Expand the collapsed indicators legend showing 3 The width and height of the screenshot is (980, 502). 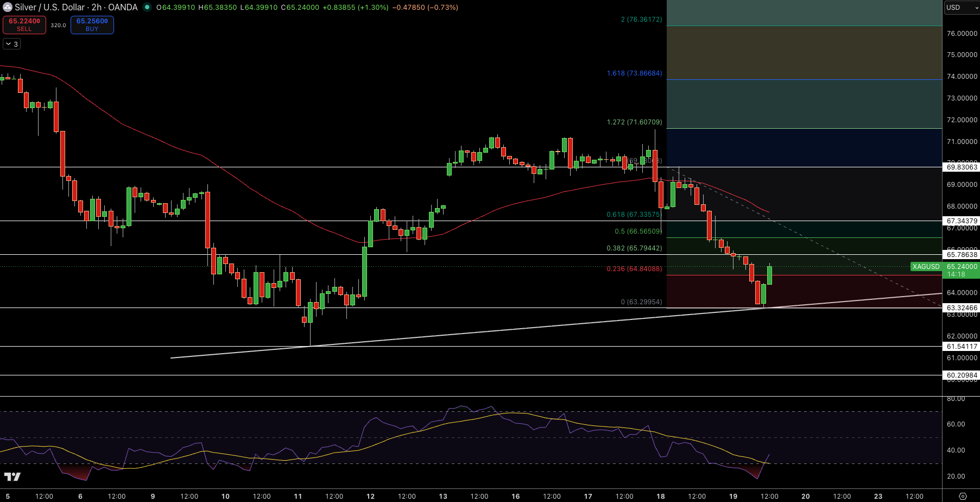coord(12,44)
